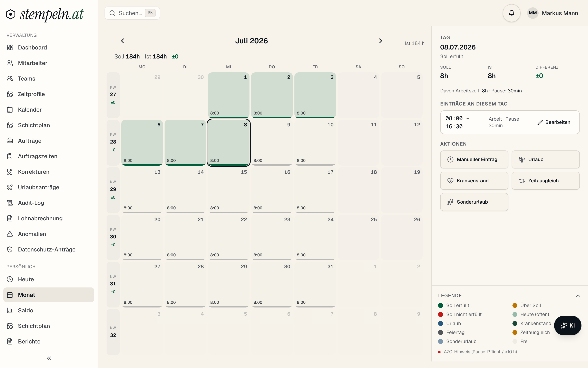Select July 24 in the calendar

[315, 237]
